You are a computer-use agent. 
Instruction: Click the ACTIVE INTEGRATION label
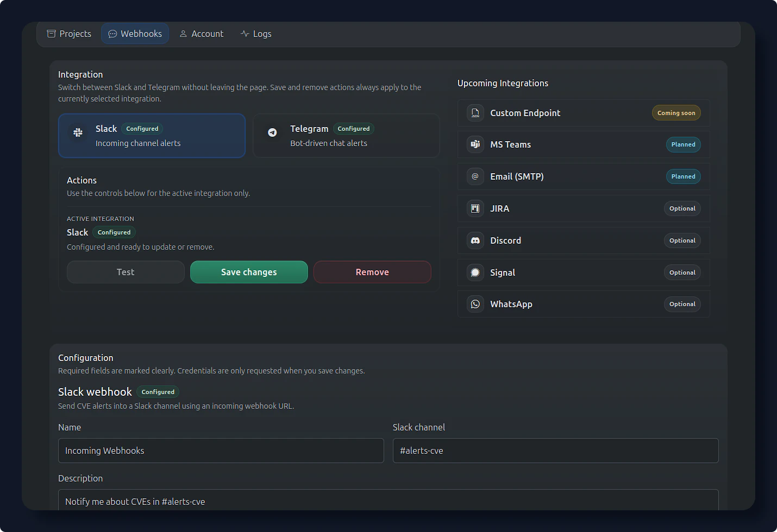[101, 219]
